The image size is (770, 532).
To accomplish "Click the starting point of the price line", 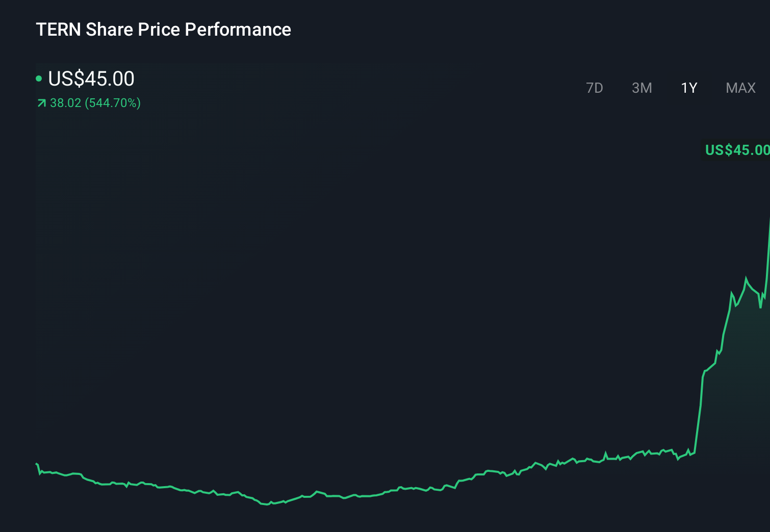I will pos(36,464).
